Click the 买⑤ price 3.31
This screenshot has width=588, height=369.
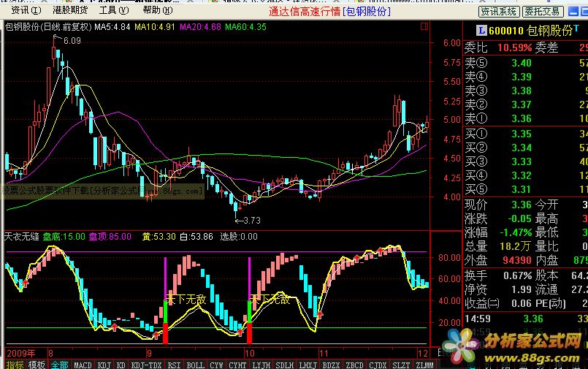(x=522, y=189)
